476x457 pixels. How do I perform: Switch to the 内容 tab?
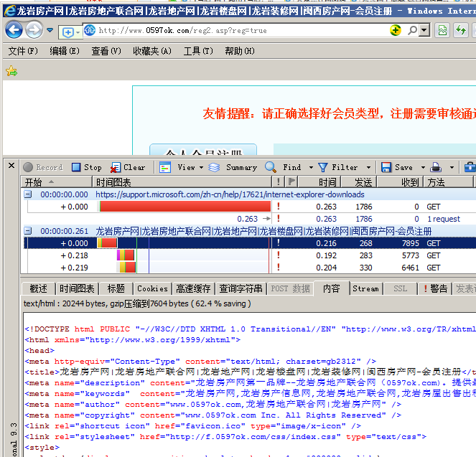(331, 288)
